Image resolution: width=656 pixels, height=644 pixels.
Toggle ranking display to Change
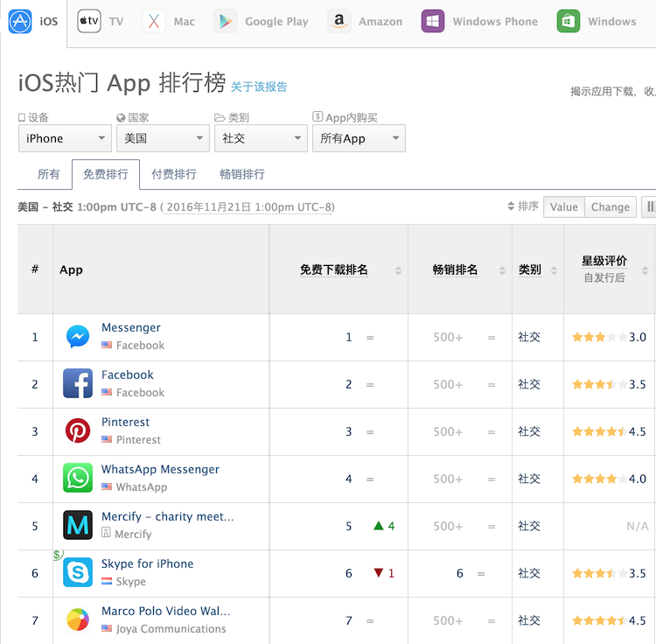[610, 207]
